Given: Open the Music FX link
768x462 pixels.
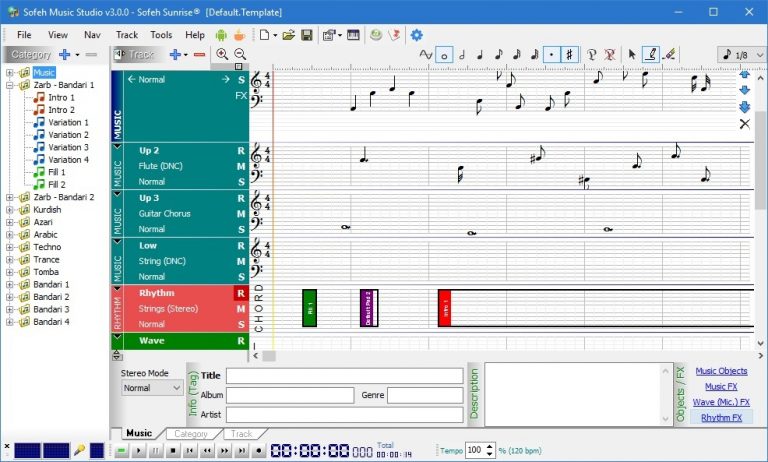Looking at the screenshot, I should 721,387.
